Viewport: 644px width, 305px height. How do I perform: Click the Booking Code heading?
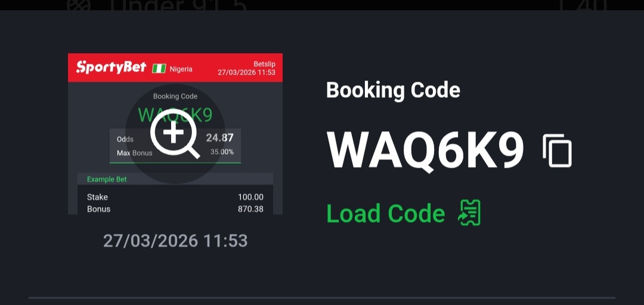click(x=393, y=90)
